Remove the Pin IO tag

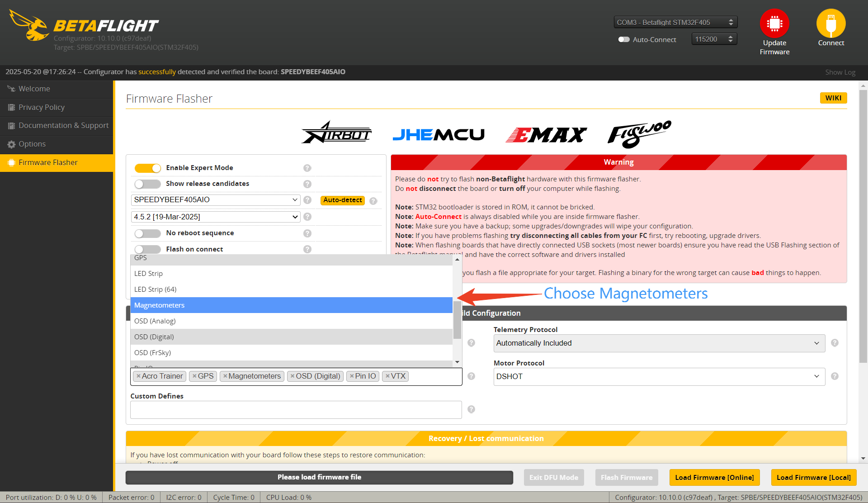(x=352, y=376)
